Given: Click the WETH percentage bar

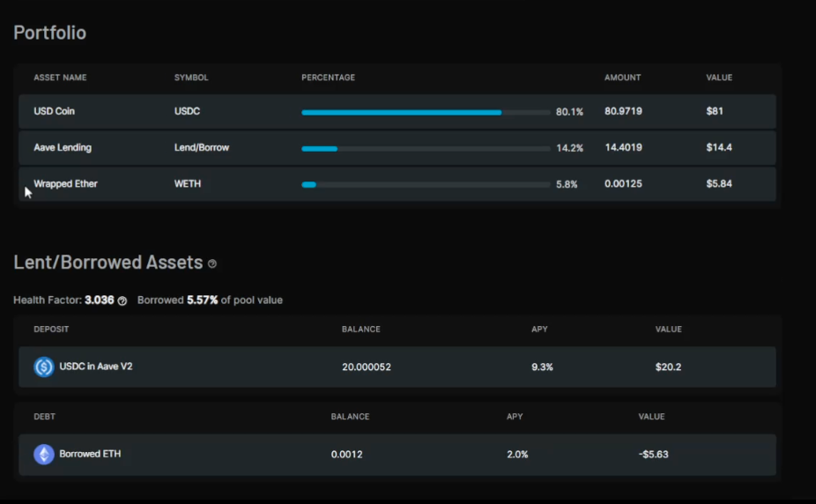Looking at the screenshot, I should coord(426,185).
